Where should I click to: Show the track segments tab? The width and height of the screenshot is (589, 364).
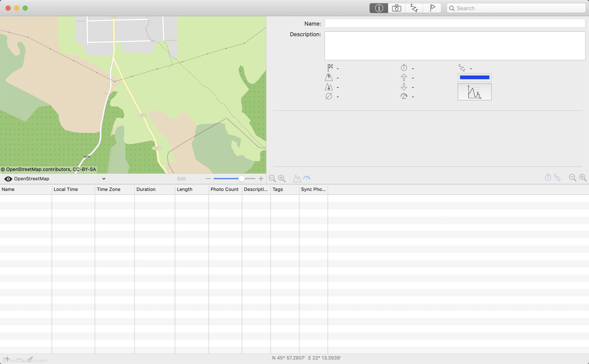point(414,8)
